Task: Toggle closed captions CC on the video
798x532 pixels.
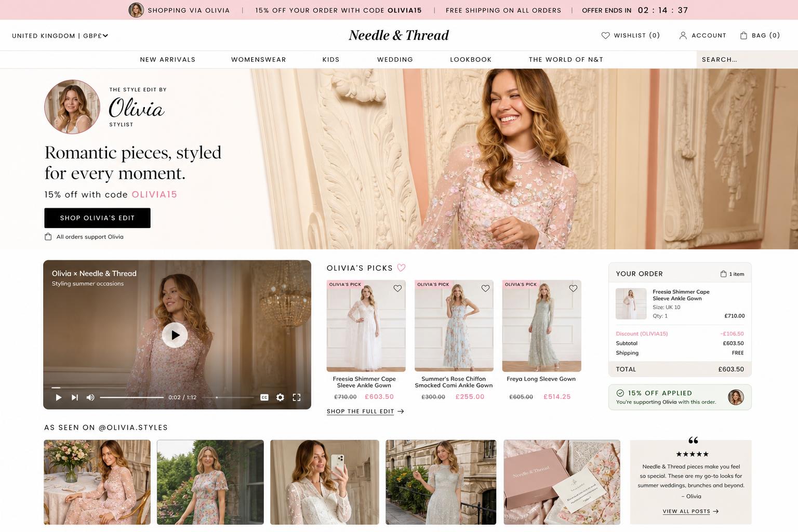Action: pyautogui.click(x=264, y=397)
